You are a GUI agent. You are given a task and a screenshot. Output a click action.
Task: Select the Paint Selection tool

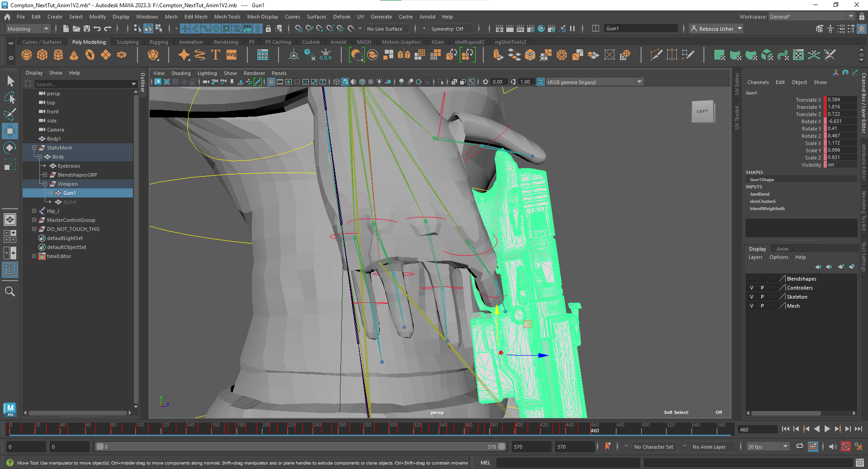pyautogui.click(x=10, y=114)
